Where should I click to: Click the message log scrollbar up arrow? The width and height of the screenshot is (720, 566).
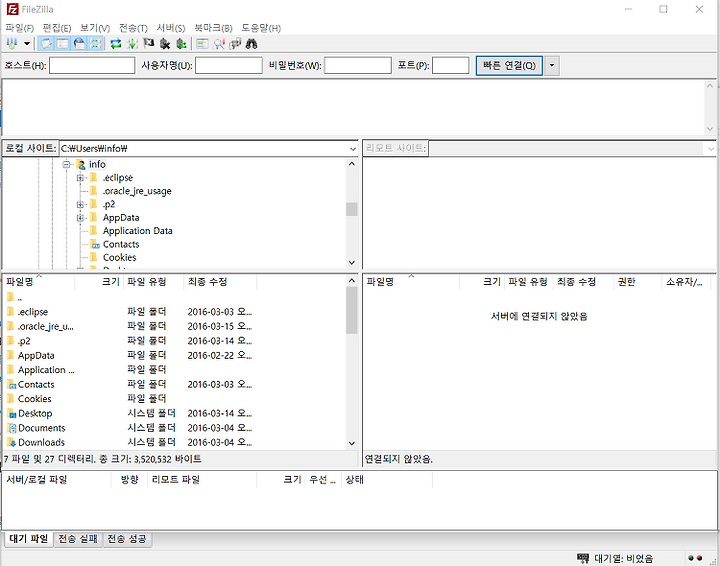pos(709,86)
